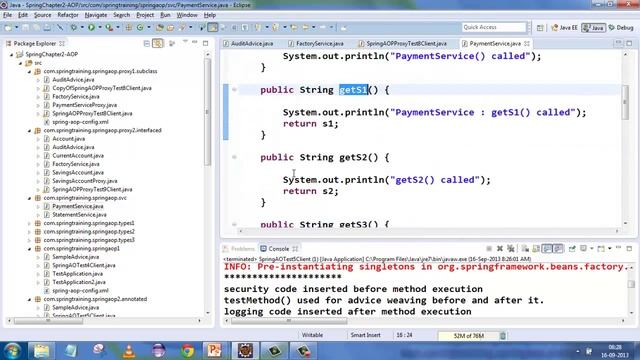Click the New file toolbar icon
This screenshot has height=360, width=640.
(x=8, y=27)
